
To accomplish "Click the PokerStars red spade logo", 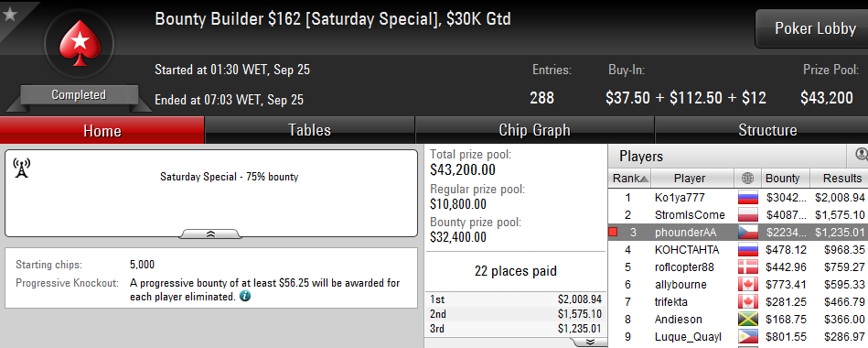I will 79,43.
